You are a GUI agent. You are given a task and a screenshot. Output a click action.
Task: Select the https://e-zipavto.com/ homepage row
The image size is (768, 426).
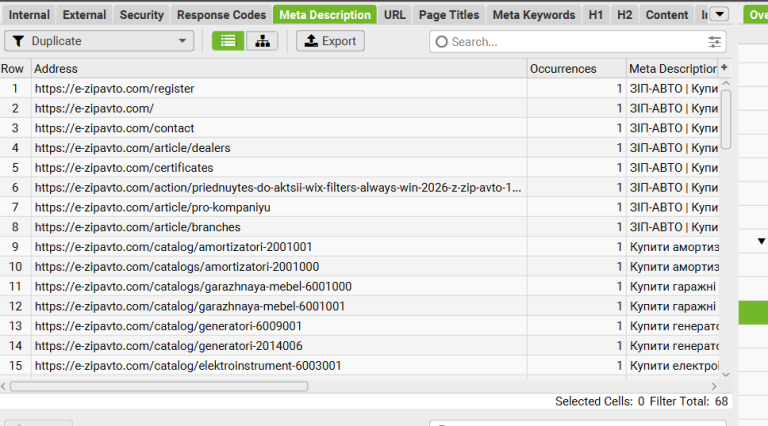coord(360,108)
